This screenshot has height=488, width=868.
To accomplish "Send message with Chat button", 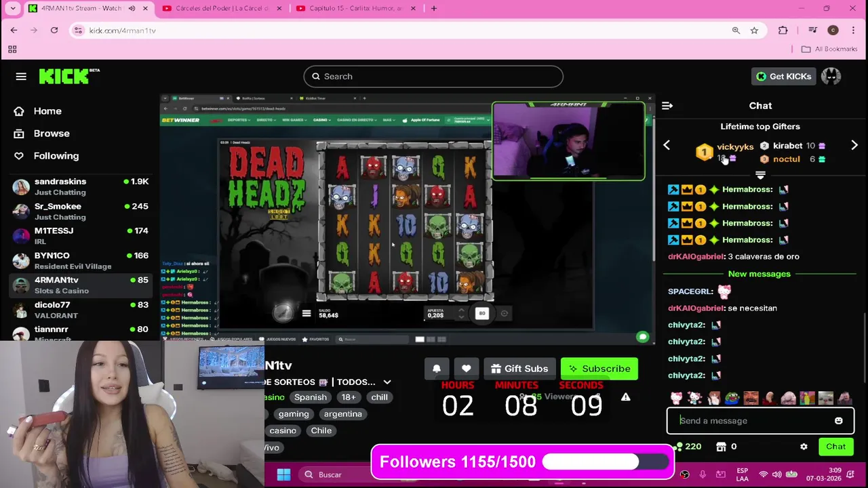I will tap(835, 447).
